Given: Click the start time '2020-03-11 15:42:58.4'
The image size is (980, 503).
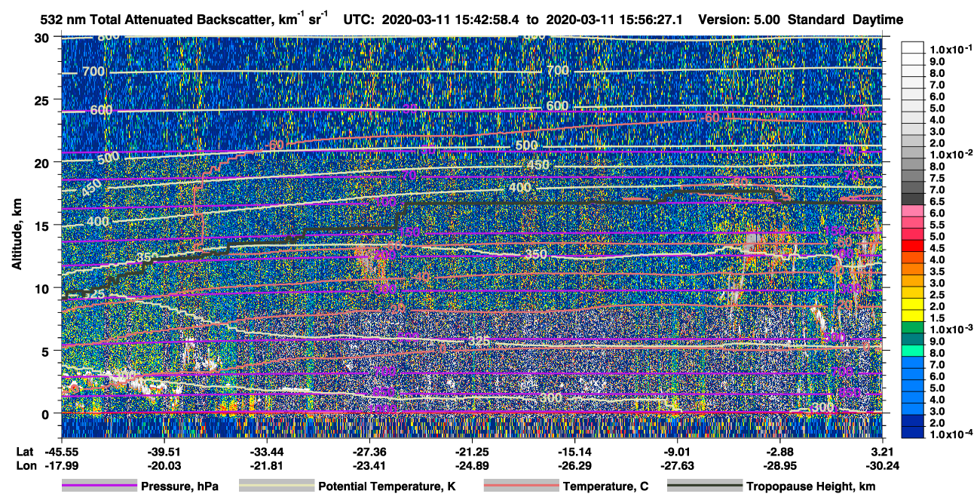Looking at the screenshot, I should [452, 20].
